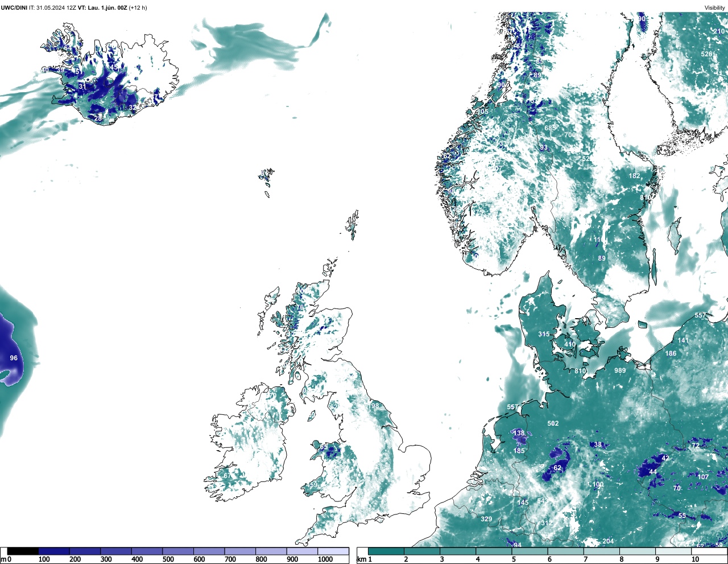Click the '1000' tick on metre legend
The image size is (728, 564).
tap(325, 559)
